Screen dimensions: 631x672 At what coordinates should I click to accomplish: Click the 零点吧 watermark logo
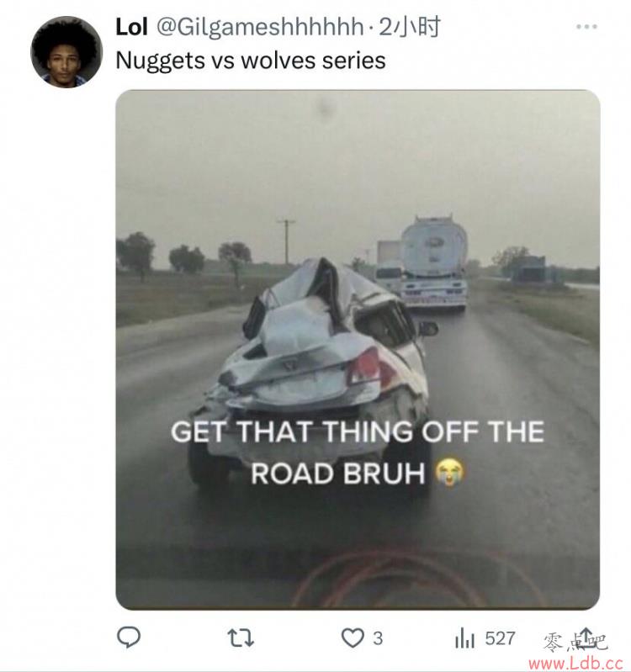coord(575,643)
